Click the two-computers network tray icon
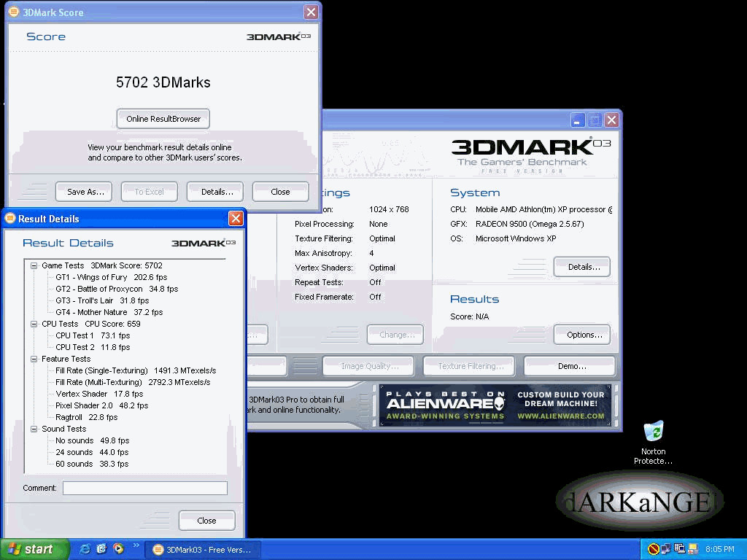The height and width of the screenshot is (560, 747). pyautogui.click(x=666, y=550)
